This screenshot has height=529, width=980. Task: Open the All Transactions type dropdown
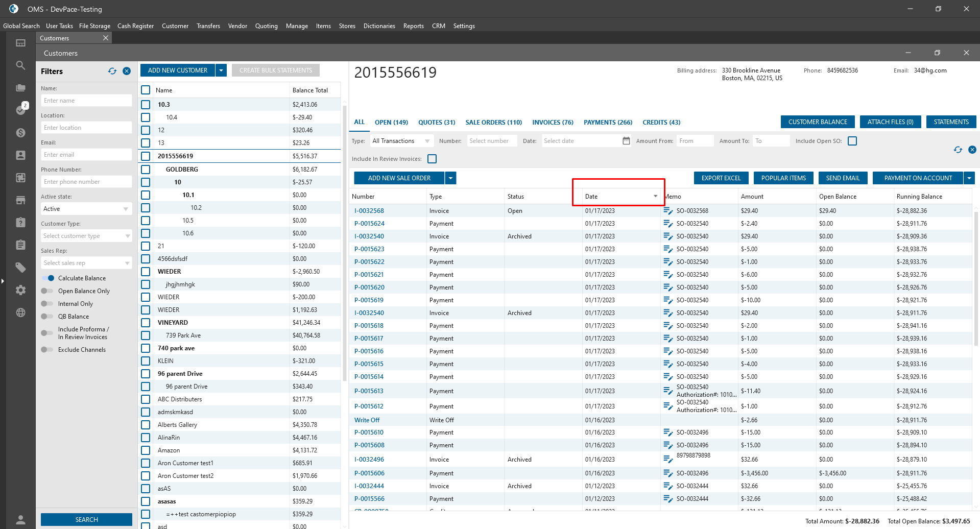pos(401,141)
